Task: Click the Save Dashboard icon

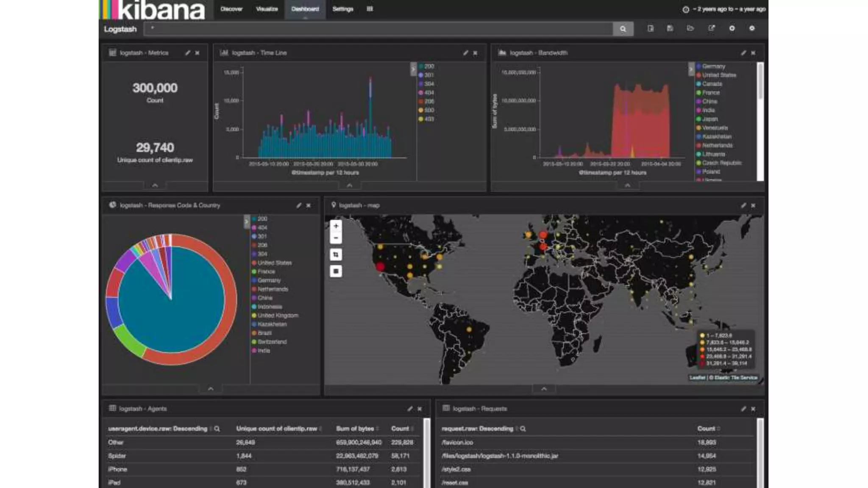Action: [670, 28]
